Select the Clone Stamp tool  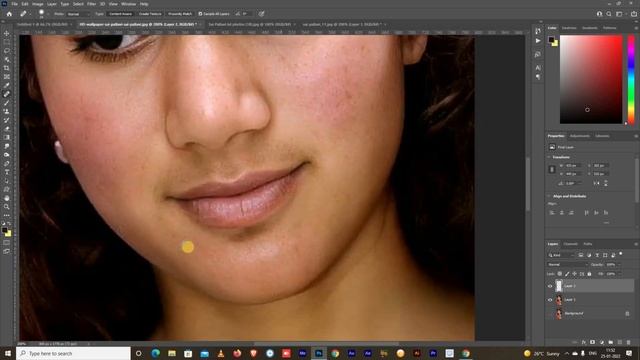point(7,111)
